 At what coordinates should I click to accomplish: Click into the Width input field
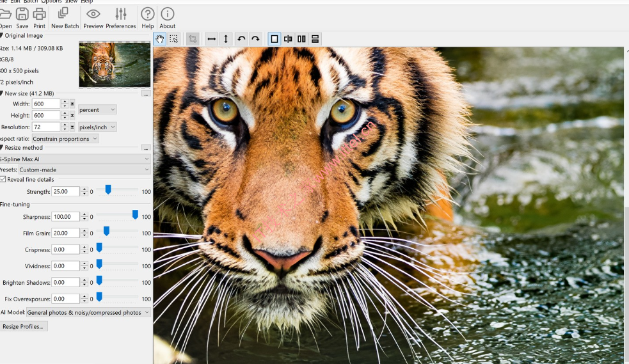point(46,104)
